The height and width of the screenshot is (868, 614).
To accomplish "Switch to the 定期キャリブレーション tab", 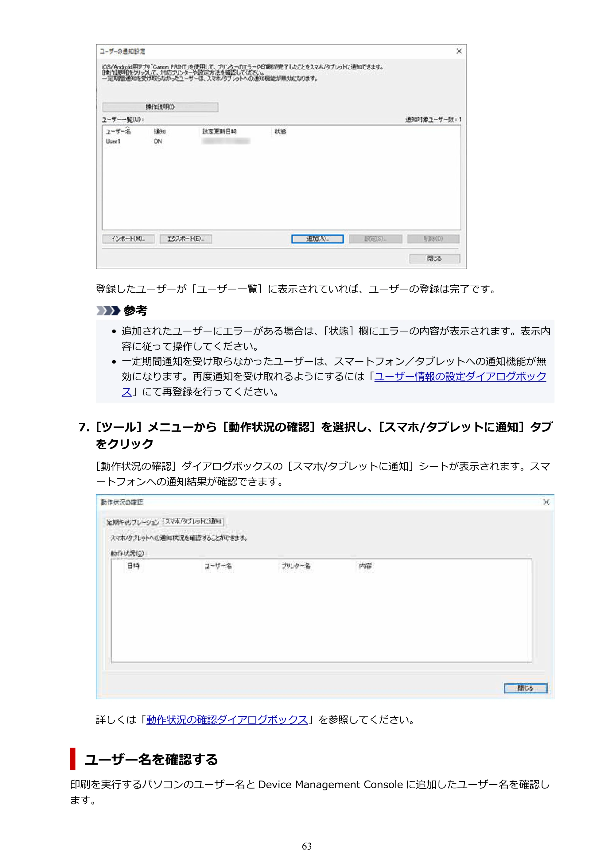I will pyautogui.click(x=133, y=522).
